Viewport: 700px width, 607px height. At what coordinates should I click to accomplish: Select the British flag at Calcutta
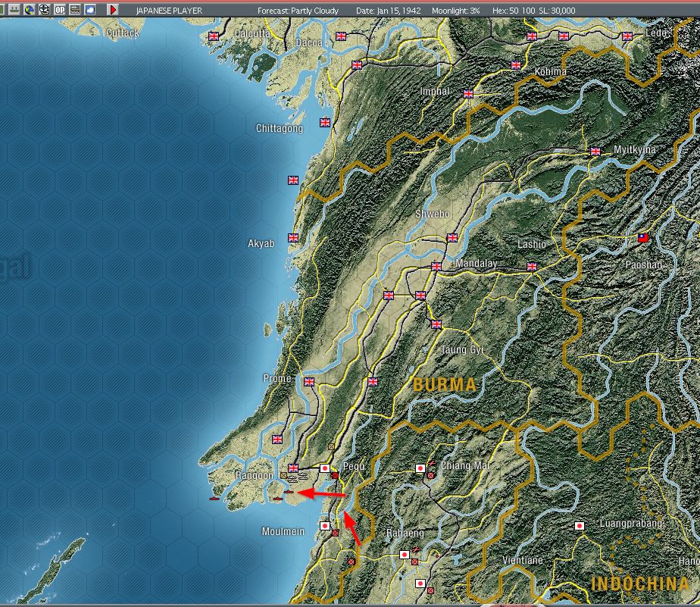214,36
